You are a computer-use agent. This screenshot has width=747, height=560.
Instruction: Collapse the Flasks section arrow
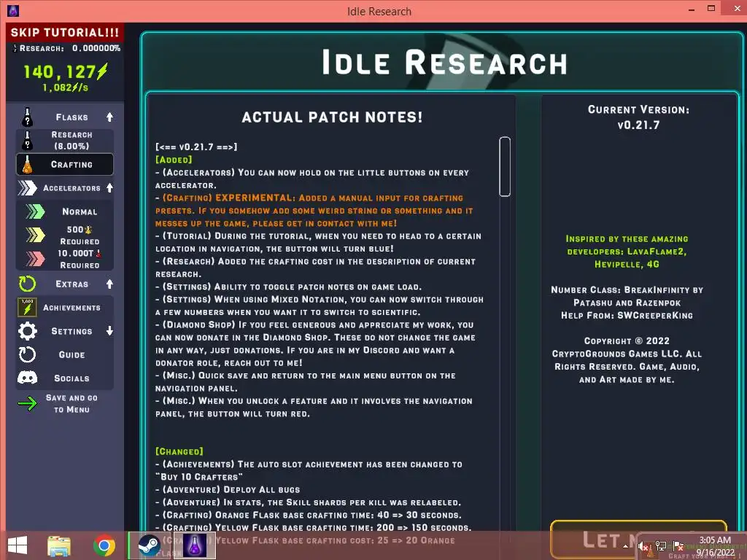pyautogui.click(x=109, y=117)
